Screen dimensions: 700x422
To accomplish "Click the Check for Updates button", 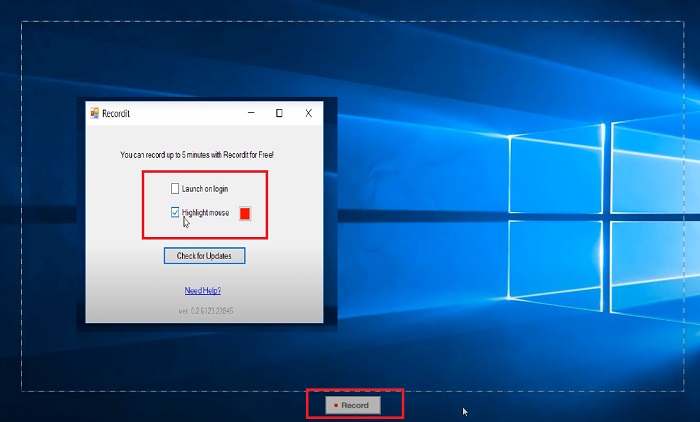I will click(x=204, y=256).
